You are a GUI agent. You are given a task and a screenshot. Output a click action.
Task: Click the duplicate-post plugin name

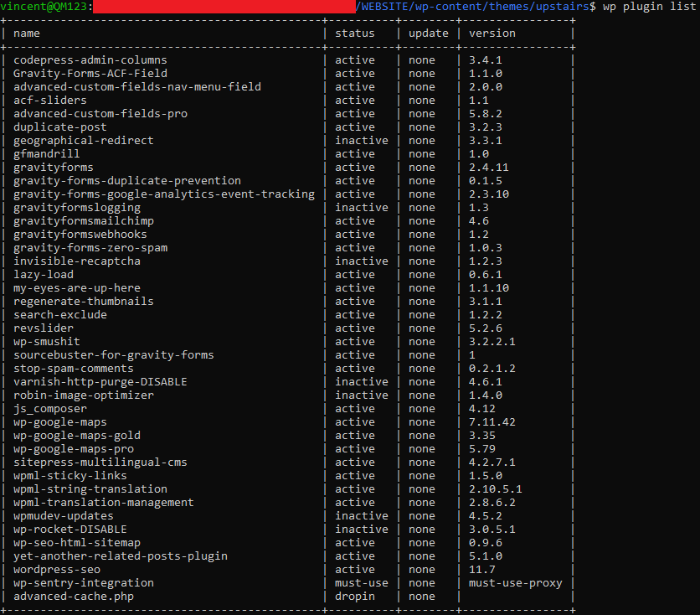(59, 127)
